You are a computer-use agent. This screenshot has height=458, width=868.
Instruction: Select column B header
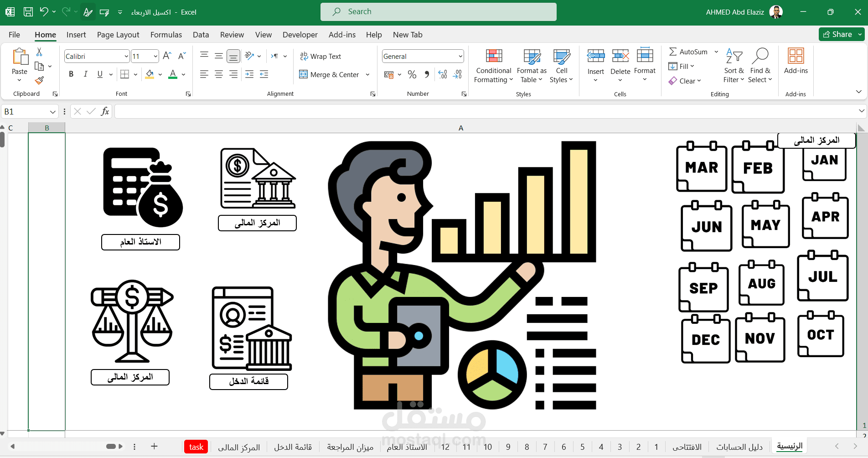46,128
